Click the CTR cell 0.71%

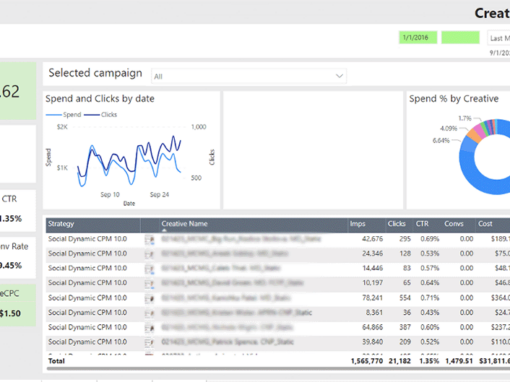click(430, 298)
